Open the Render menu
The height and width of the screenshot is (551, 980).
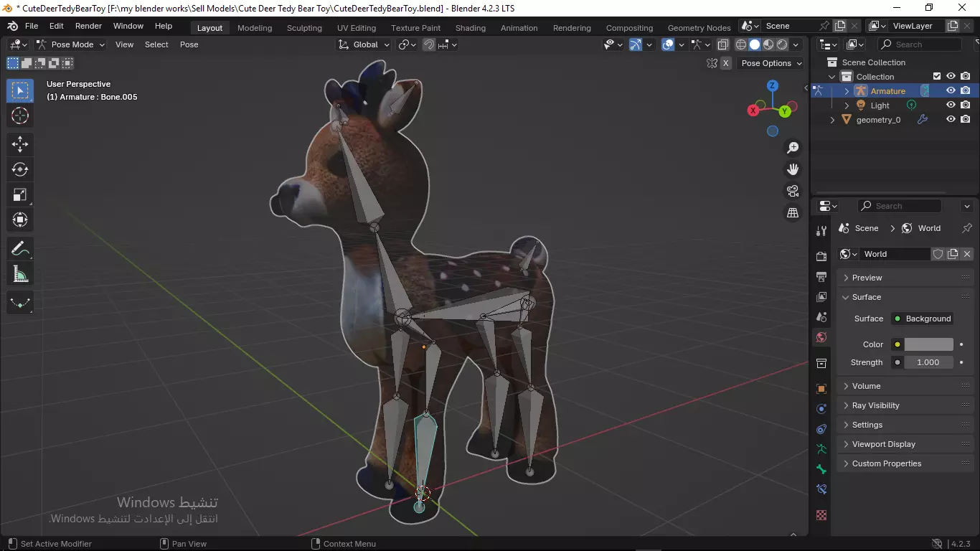coord(88,26)
